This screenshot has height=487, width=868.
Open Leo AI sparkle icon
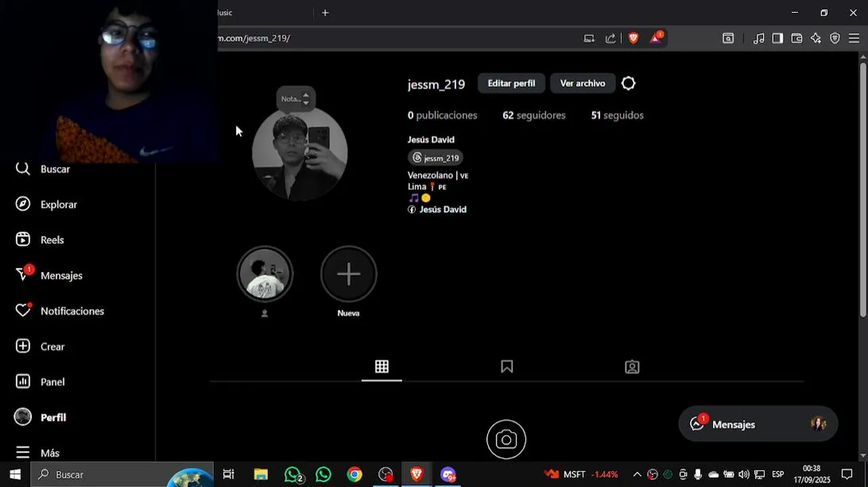(x=816, y=39)
